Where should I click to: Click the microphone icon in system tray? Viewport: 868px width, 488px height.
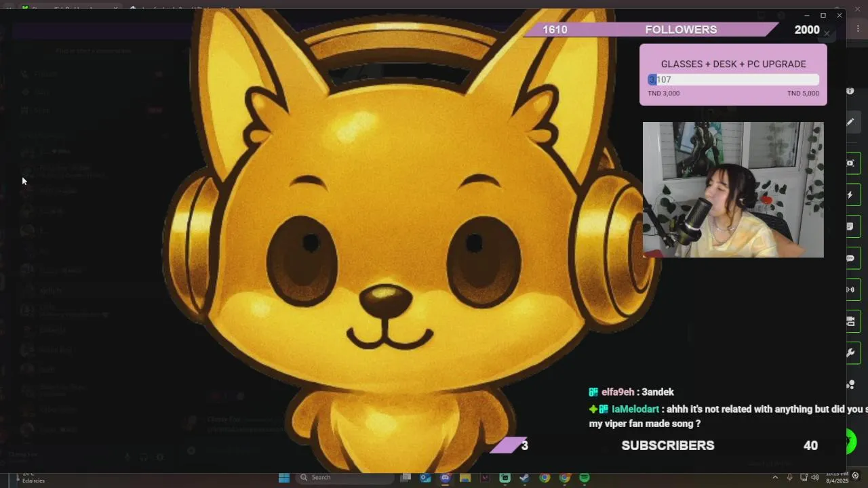[x=790, y=478]
